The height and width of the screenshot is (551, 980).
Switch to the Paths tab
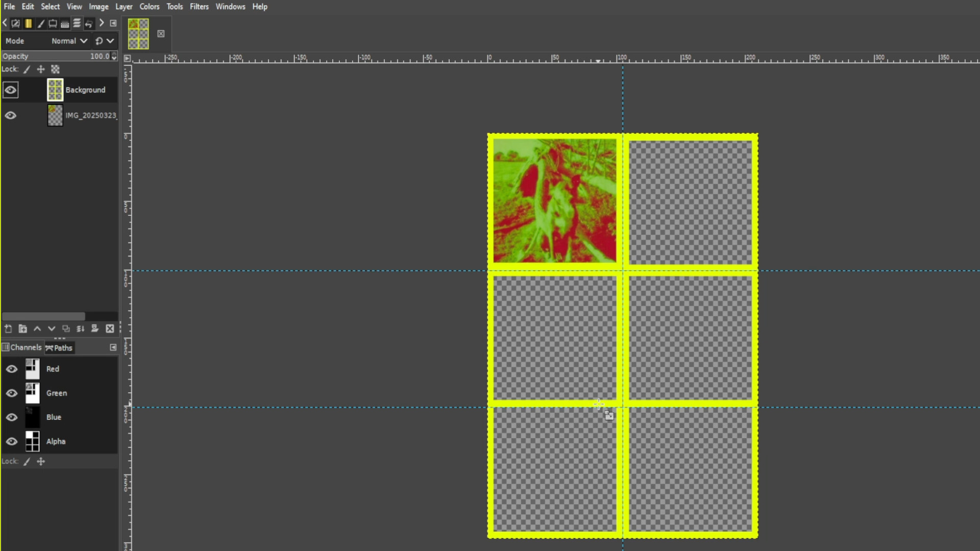[x=59, y=348]
